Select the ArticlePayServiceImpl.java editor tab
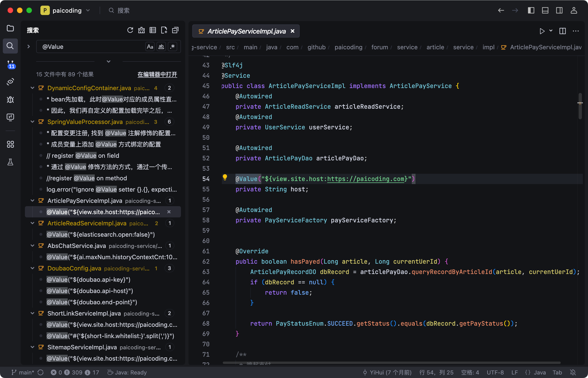Screen dimensions: 588x378 point(246,31)
